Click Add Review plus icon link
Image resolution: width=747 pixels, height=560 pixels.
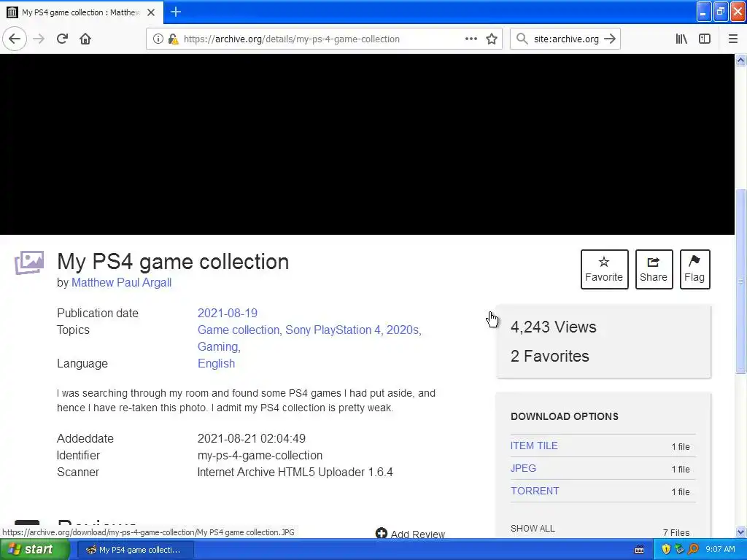[x=410, y=534]
